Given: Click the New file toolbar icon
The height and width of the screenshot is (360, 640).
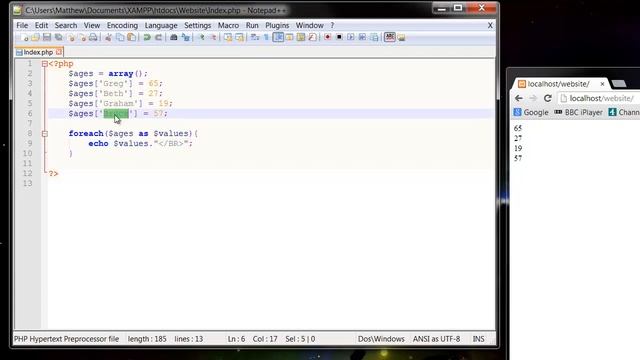Looking at the screenshot, I should (25, 38).
